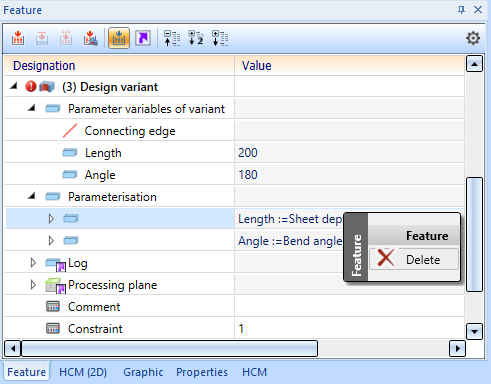Viewport: 491px width, 384px height.
Task: Switch to the HCM (2D) tab
Action: [x=83, y=372]
